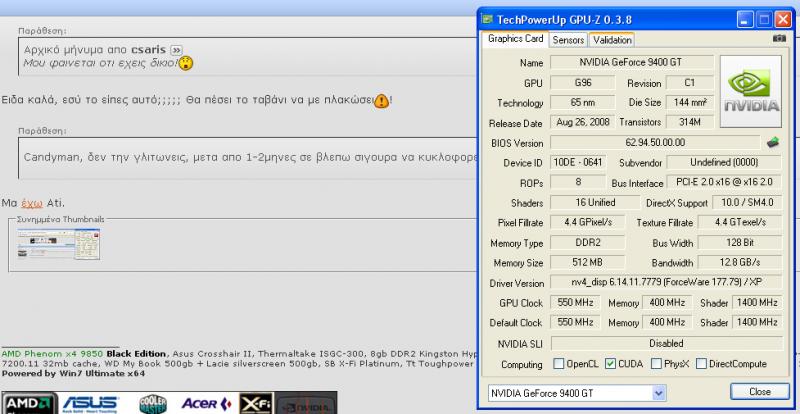
Task: Click the Device ID value 10DE - 0641
Action: coord(578,162)
